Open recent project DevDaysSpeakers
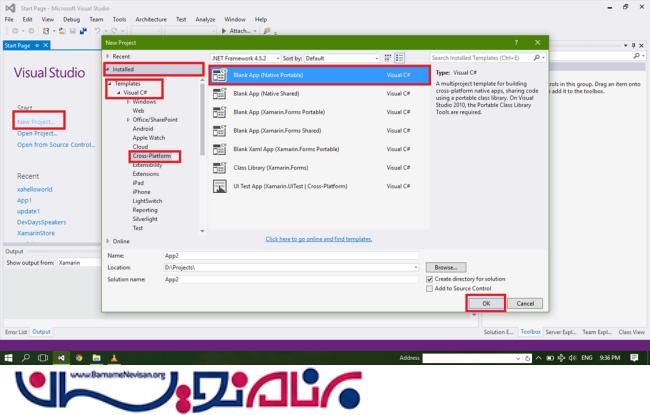Image resolution: width=650 pixels, height=415 pixels. click(x=41, y=222)
